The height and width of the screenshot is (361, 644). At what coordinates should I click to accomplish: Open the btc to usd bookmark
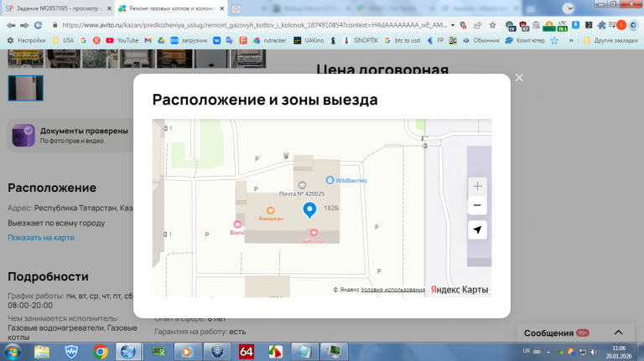402,40
